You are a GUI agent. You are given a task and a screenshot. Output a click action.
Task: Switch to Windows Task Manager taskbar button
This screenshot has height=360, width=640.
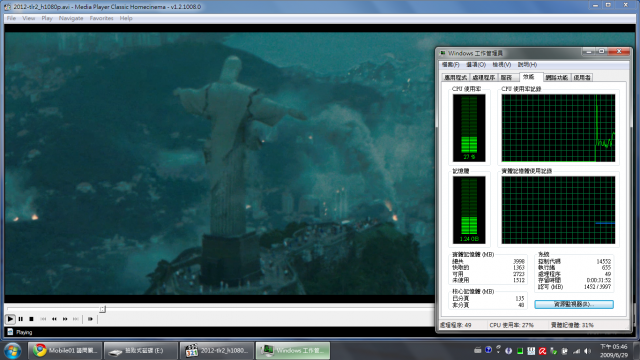(x=293, y=351)
